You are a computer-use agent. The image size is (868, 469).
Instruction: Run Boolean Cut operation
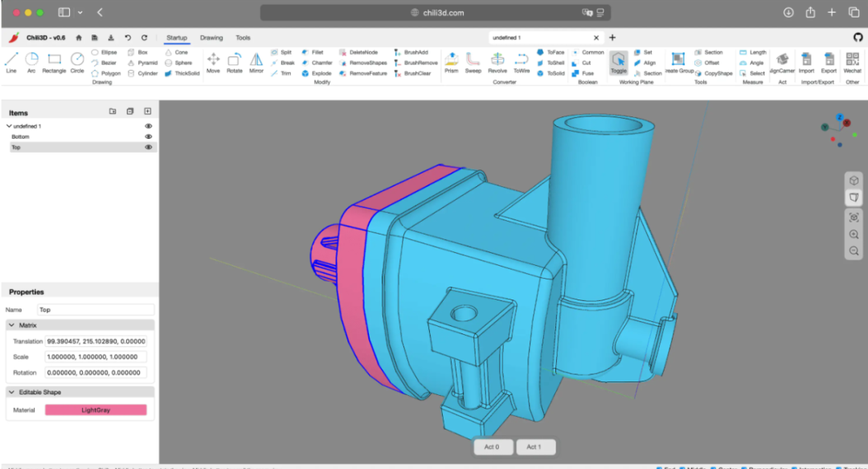[x=581, y=63]
